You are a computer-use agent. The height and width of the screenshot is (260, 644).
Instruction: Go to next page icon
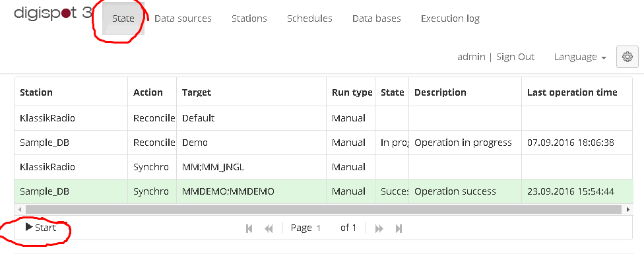click(379, 228)
